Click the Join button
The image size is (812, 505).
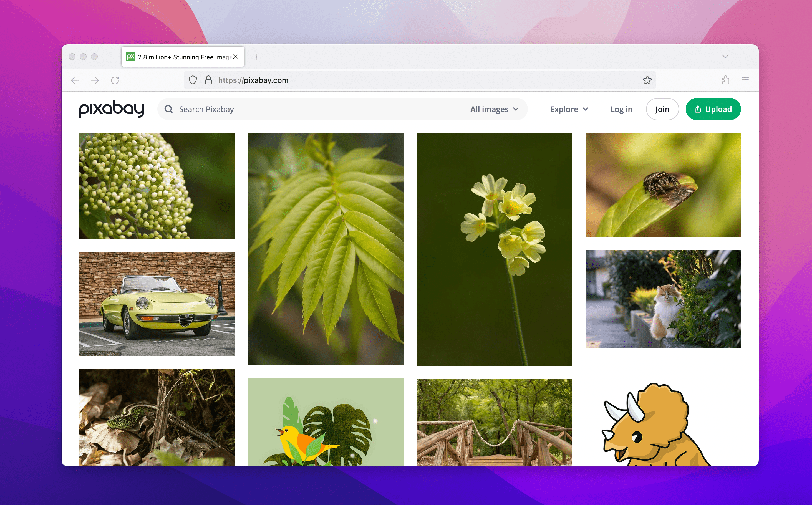(x=662, y=109)
